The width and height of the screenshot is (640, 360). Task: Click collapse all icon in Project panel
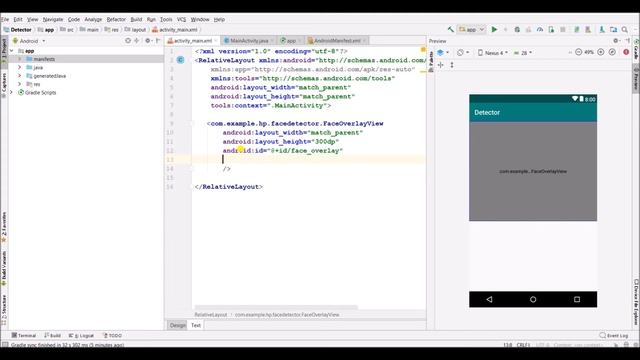(137, 41)
